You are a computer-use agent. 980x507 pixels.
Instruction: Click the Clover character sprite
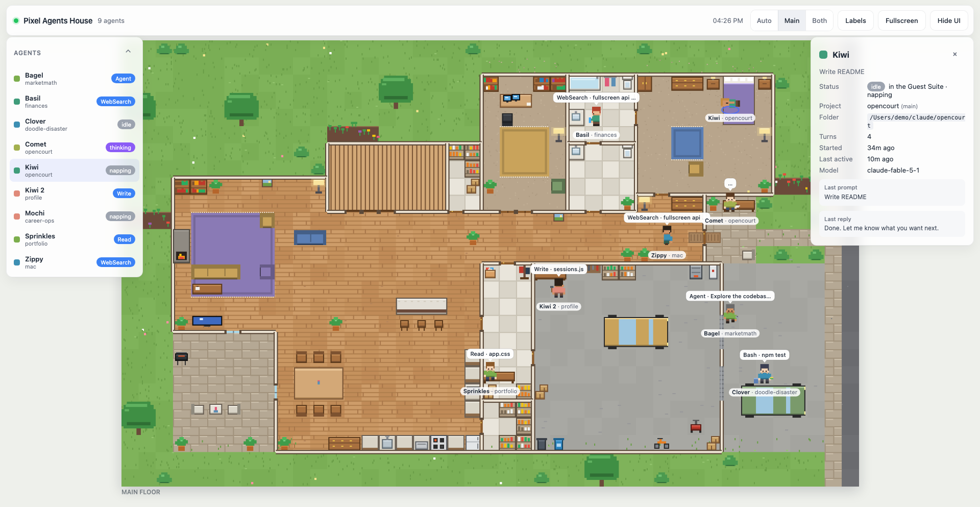764,374
